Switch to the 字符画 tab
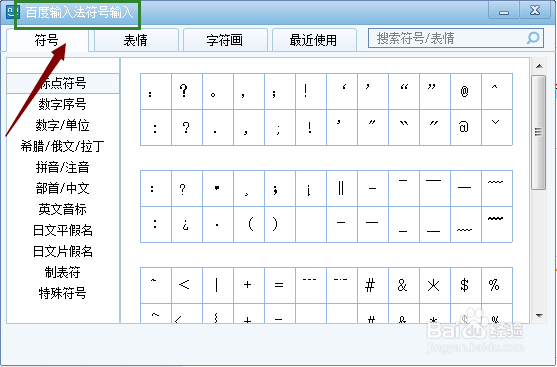Viewport: 557px width, 367px height. click(225, 40)
